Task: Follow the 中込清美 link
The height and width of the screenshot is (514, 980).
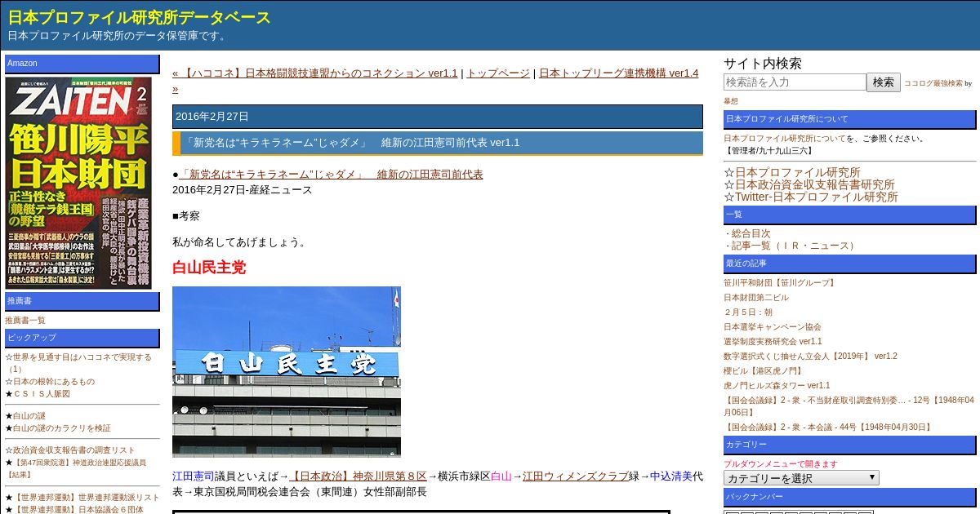Action: [x=671, y=476]
